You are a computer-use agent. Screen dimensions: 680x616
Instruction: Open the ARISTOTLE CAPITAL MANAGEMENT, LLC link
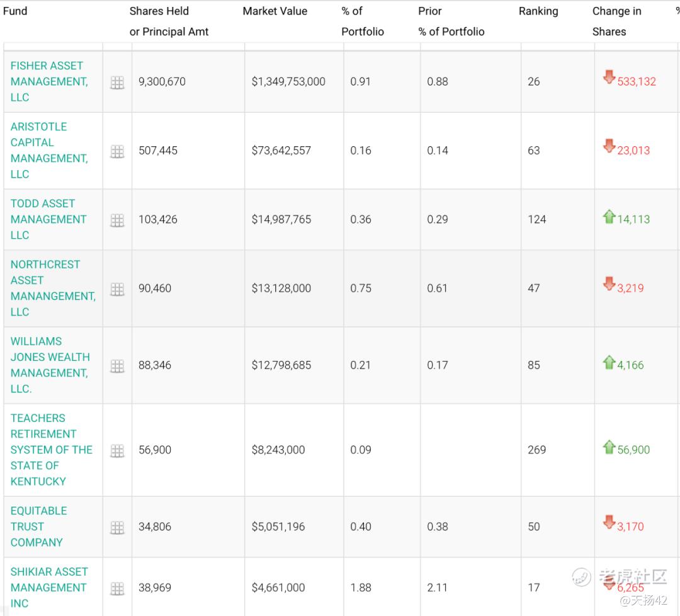pos(49,150)
